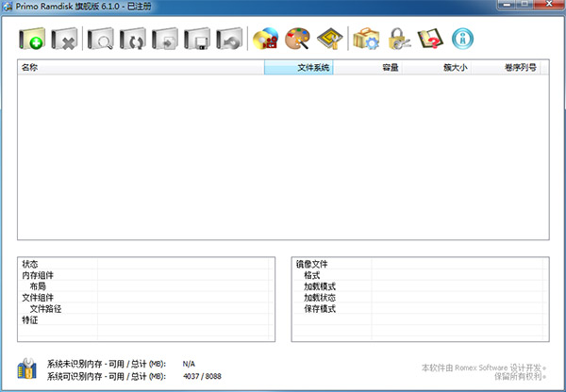Screen dimensions: 566x392
Task: Click the 容量 column header
Action: pyautogui.click(x=366, y=68)
